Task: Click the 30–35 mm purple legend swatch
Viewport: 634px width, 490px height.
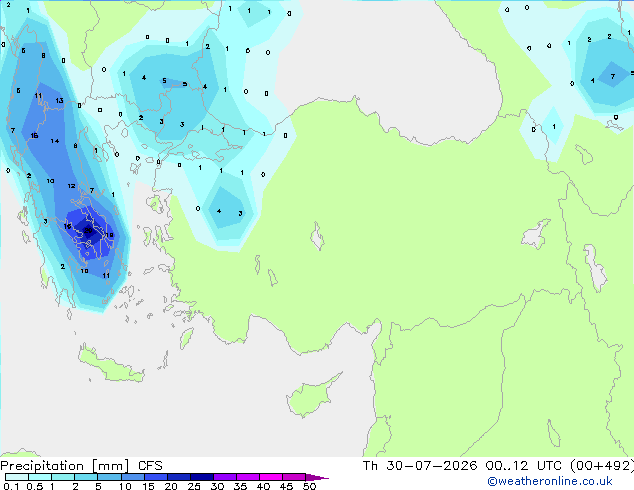Action: point(224,477)
